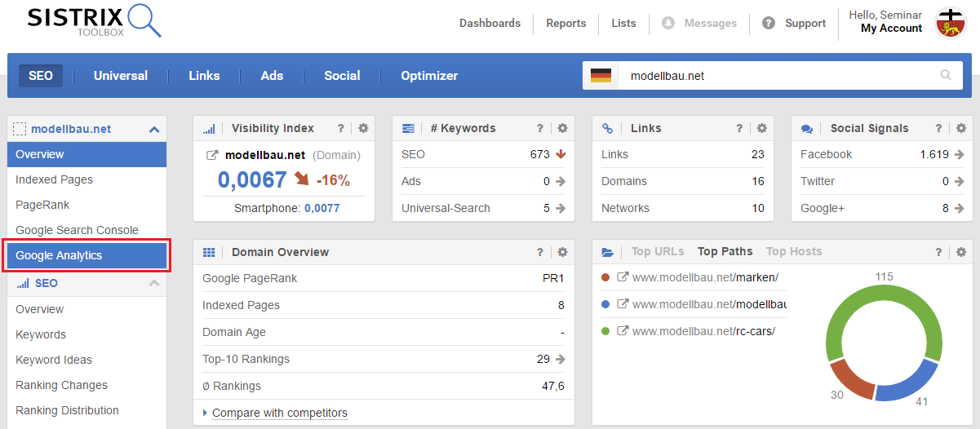Click the German flag country selector
This screenshot has height=429, width=980.
point(601,75)
